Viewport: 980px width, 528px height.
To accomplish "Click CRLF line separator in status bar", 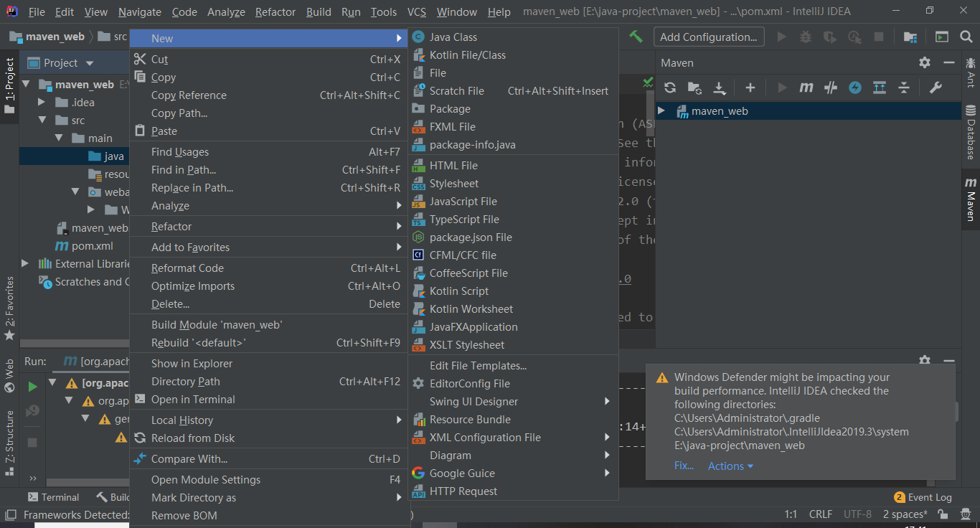I will [820, 514].
